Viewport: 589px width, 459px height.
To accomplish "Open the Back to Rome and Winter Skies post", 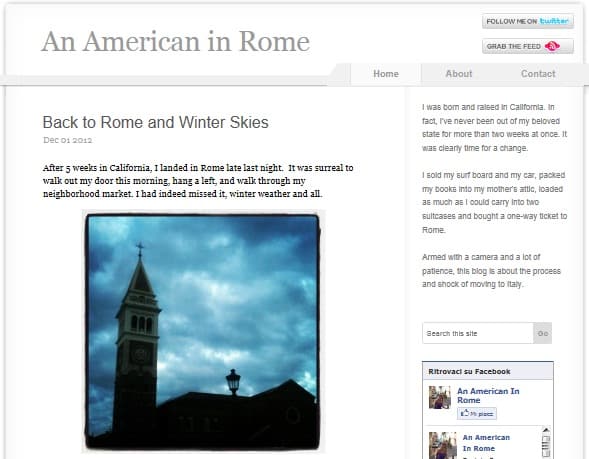I will tap(156, 122).
